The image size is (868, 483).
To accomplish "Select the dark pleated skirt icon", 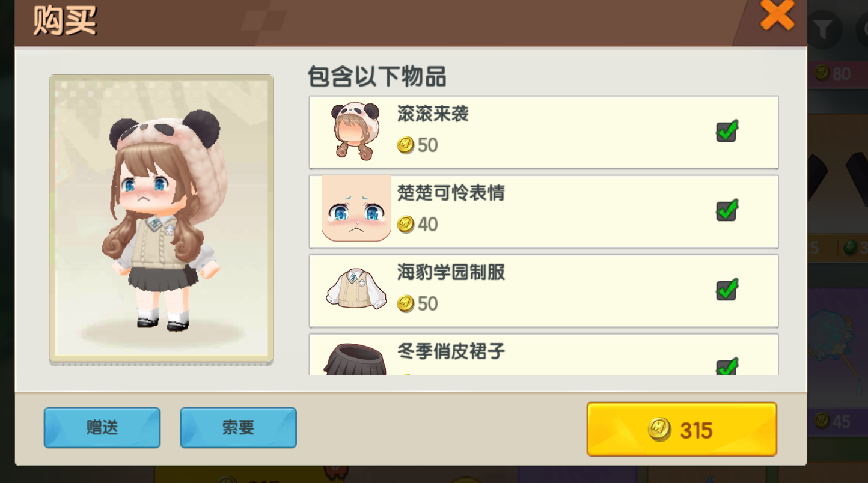I will [355, 359].
